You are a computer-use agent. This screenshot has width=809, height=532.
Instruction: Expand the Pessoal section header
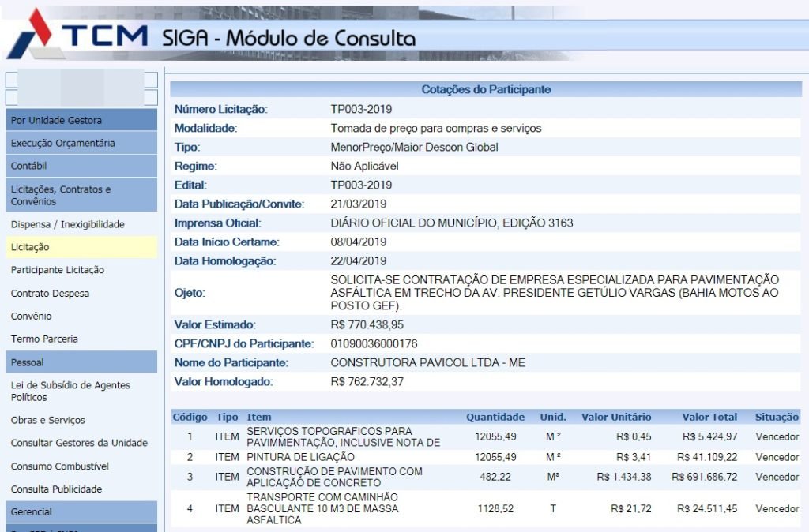pos(81,362)
